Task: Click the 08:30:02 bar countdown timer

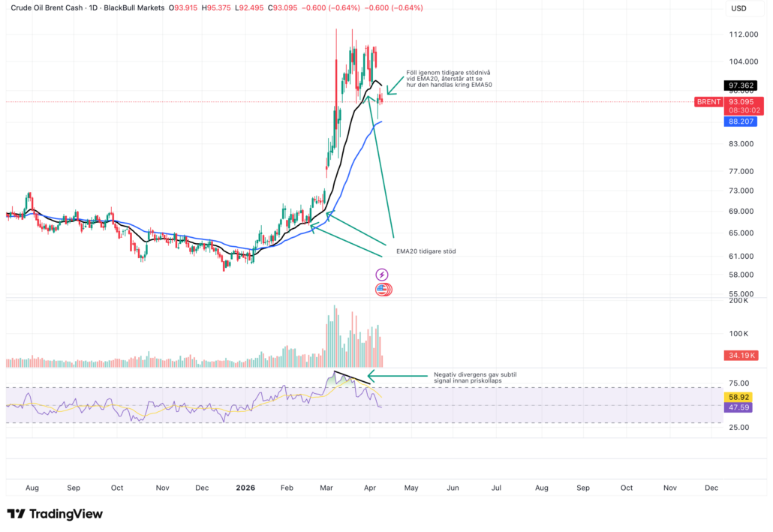Action: 744,110
